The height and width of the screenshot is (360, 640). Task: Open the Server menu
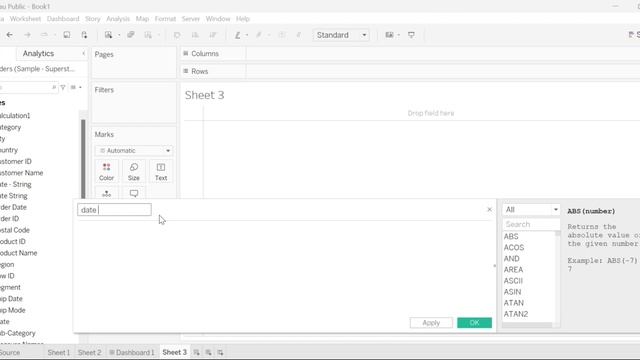tap(191, 19)
